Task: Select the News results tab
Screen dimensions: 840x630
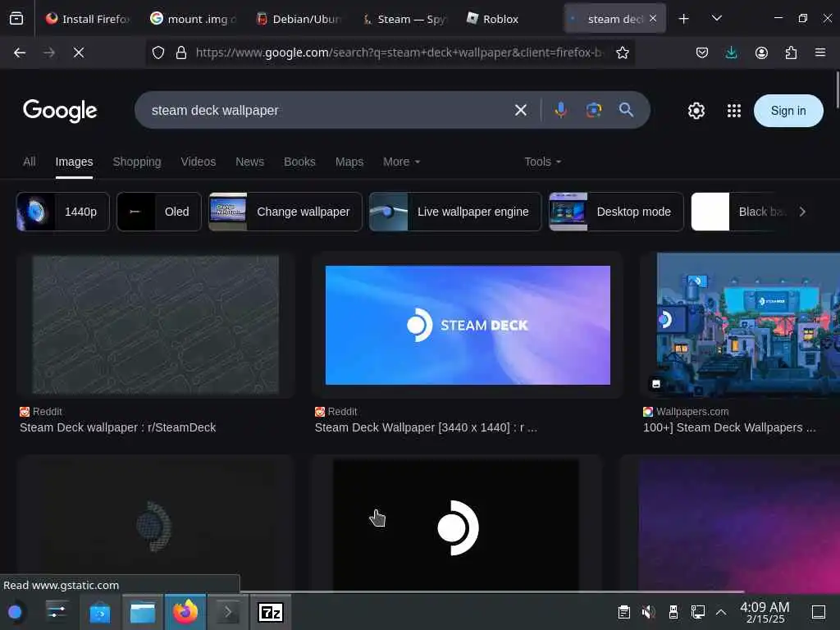Action: click(249, 162)
